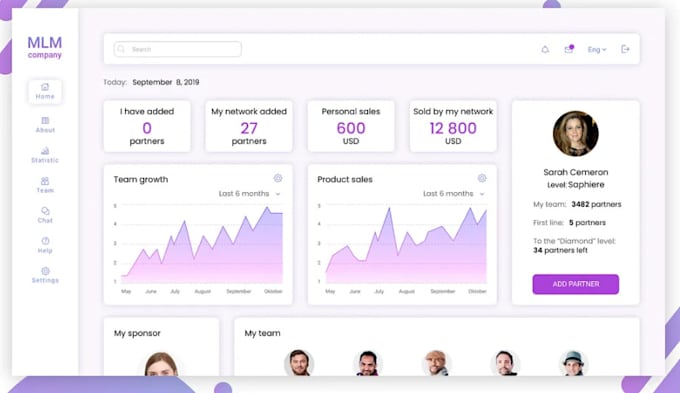Viewport: 680px width, 393px height.
Task: Click the My sponsor woman's photo
Action: pos(161,364)
